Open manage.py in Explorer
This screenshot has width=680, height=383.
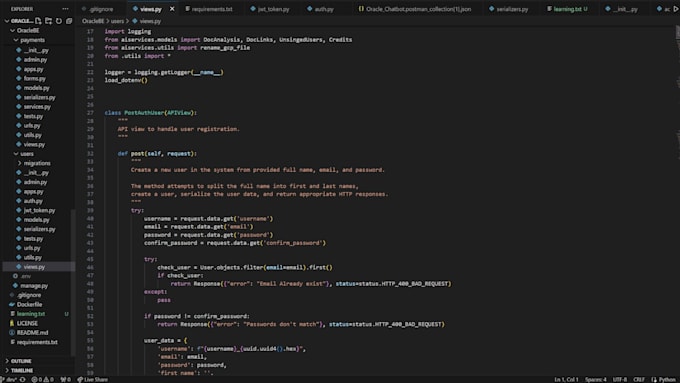point(34,286)
